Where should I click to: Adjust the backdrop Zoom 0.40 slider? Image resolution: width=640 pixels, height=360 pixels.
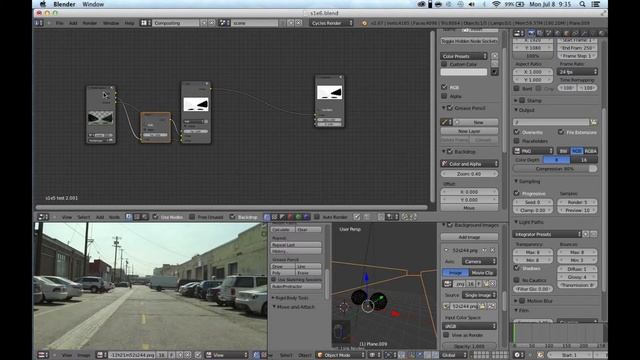tap(469, 173)
